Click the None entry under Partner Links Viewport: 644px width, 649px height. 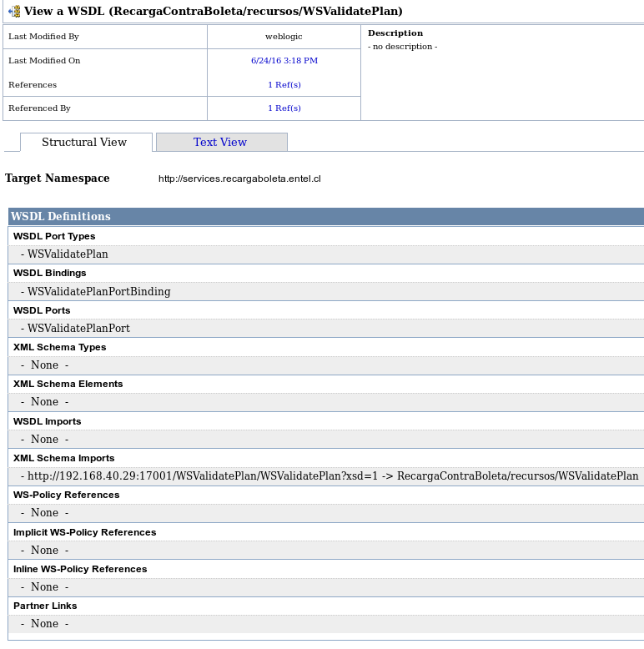click(x=45, y=624)
